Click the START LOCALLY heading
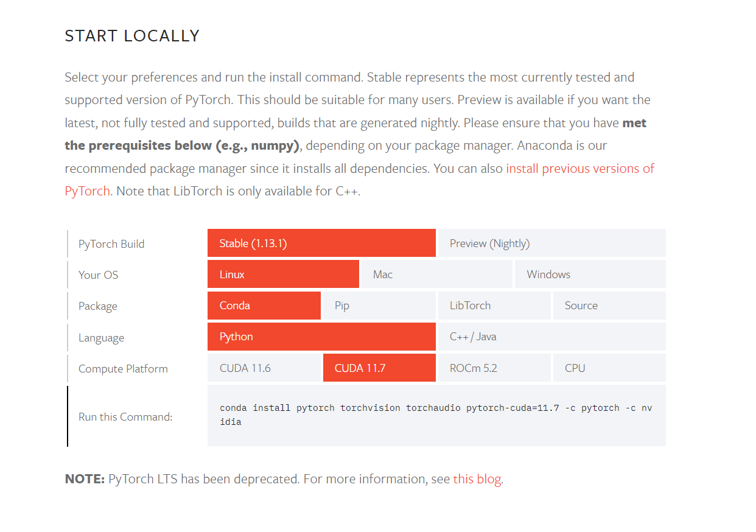This screenshot has width=756, height=532. pos(132,36)
